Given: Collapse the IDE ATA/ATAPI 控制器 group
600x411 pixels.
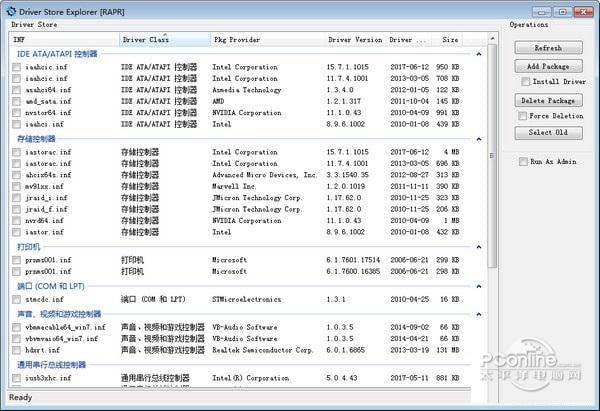Looking at the screenshot, I should (479, 54).
